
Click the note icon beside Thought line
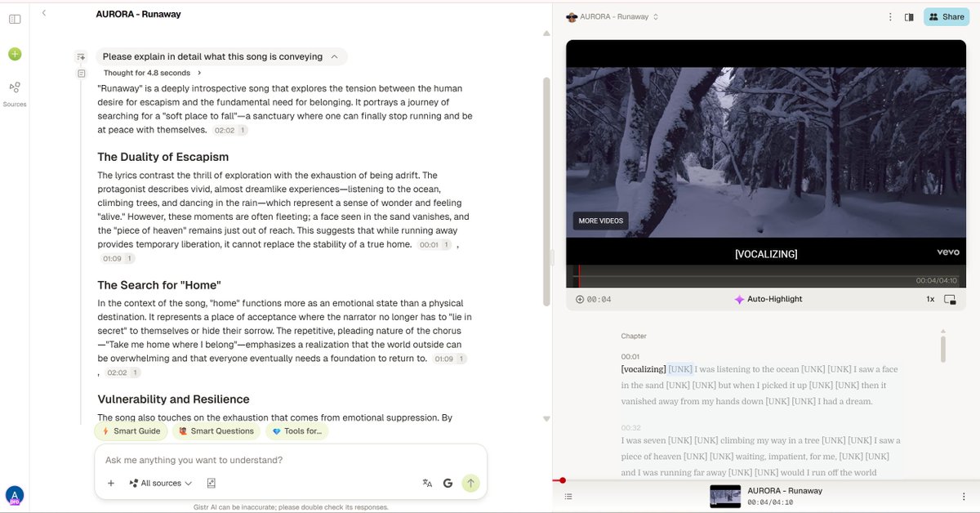click(x=81, y=74)
